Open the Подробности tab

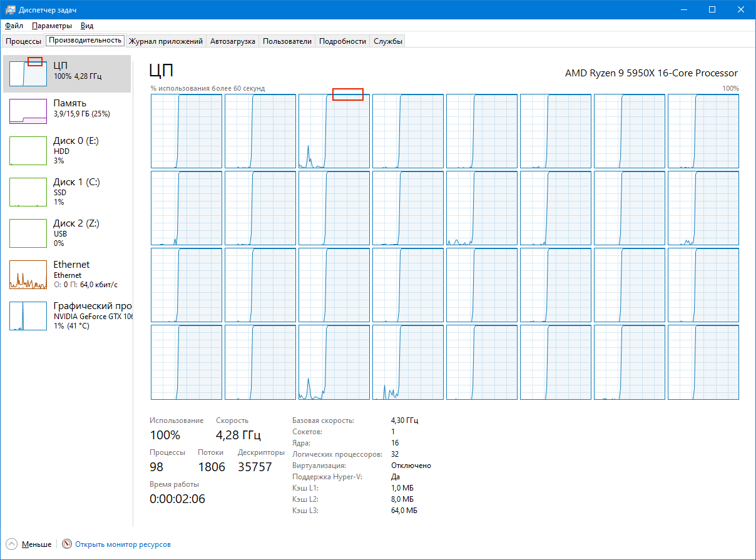pos(342,41)
